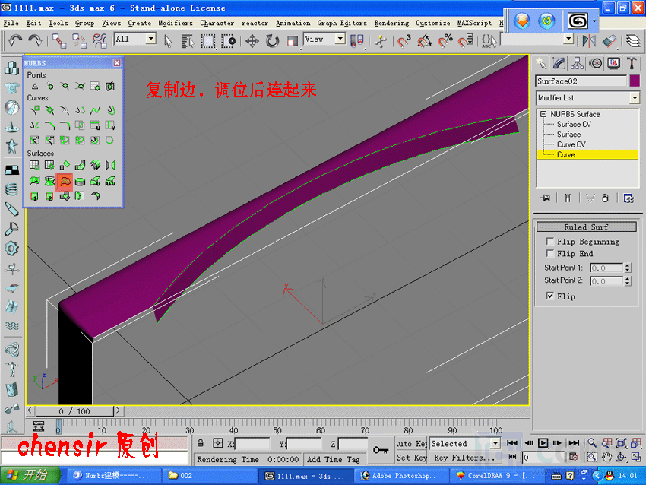The image size is (646, 485).
Task: Click the object color swatch beside Surface02
Action: (634, 81)
